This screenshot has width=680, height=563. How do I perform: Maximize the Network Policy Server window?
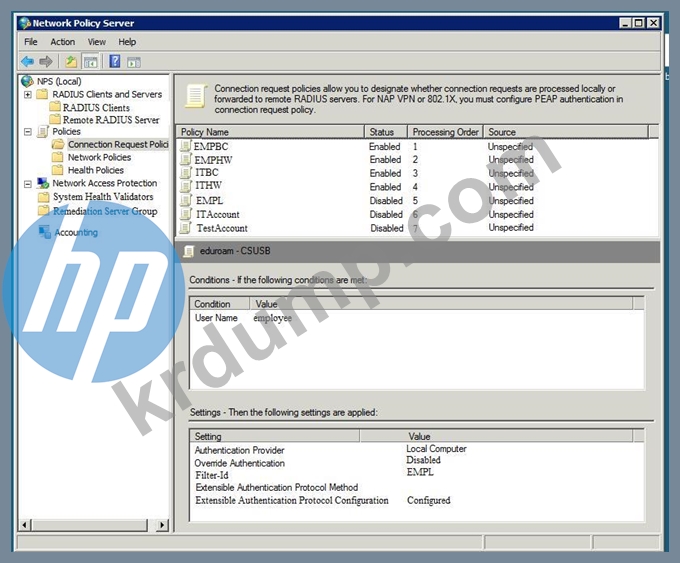click(639, 23)
